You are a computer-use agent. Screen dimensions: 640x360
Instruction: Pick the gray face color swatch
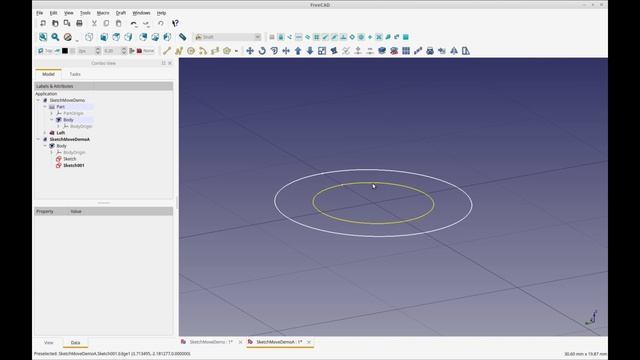point(73,51)
